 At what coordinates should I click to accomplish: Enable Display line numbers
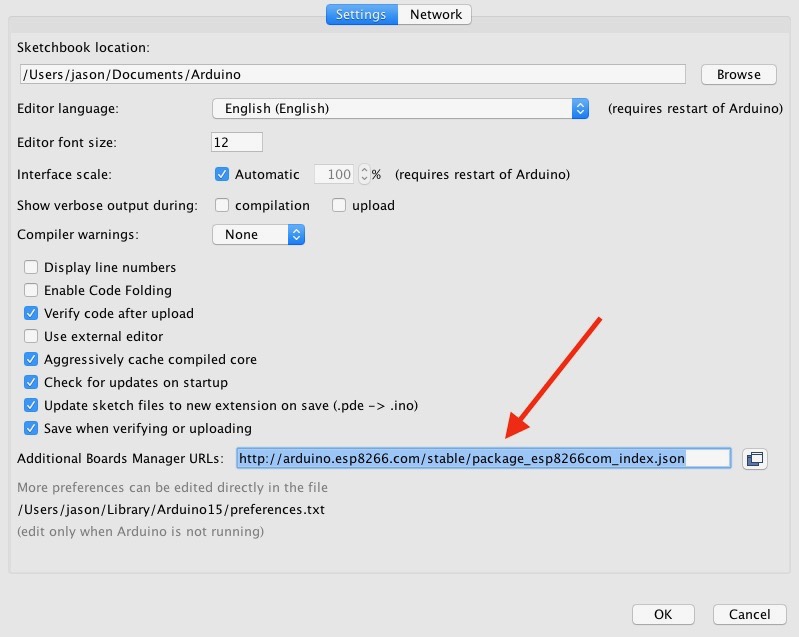31,267
